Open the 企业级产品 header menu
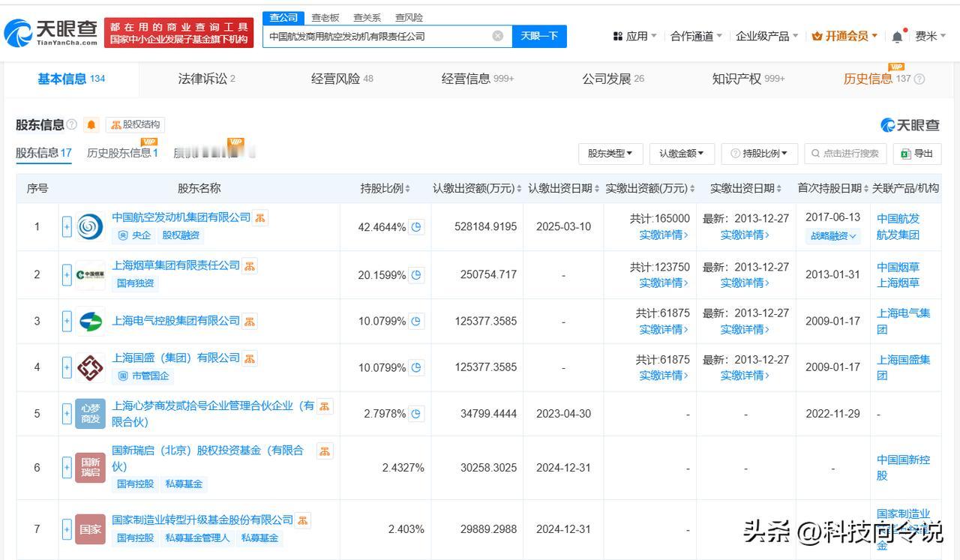960x560 pixels. click(767, 36)
